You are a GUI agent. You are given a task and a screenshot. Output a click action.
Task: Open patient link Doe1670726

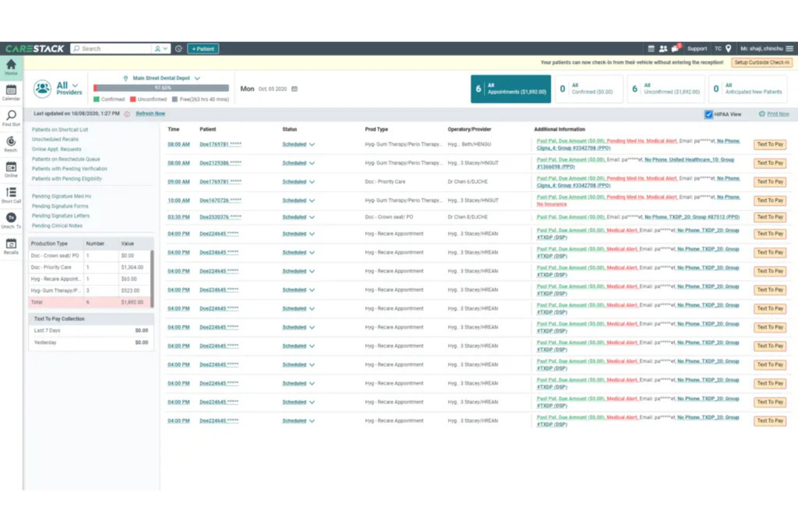coord(221,200)
